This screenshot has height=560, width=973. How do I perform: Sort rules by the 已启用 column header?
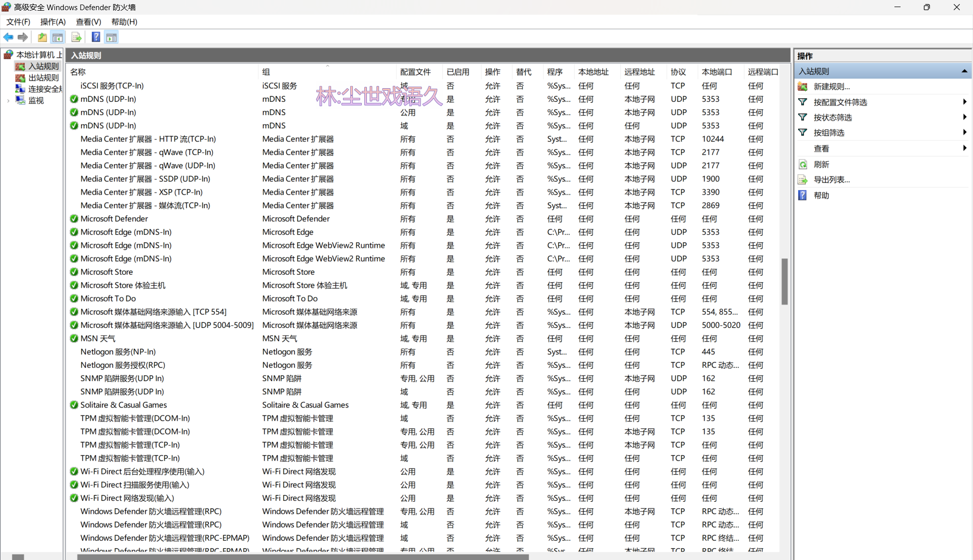click(458, 72)
